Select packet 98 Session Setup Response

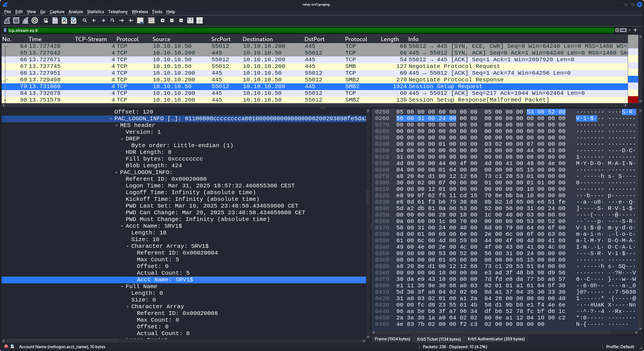click(315, 100)
